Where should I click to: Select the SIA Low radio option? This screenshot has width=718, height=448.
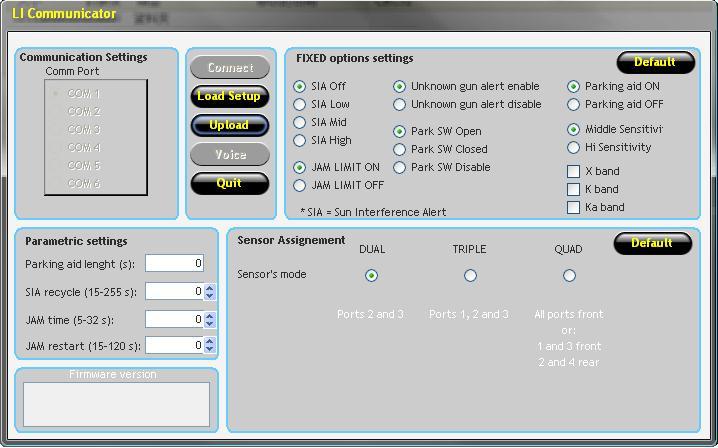tap(299, 105)
